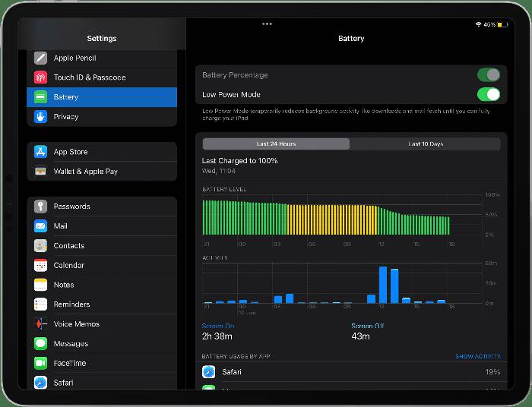Click the SHOW ACTIVITY link
The width and height of the screenshot is (532, 407).
pyautogui.click(x=478, y=356)
